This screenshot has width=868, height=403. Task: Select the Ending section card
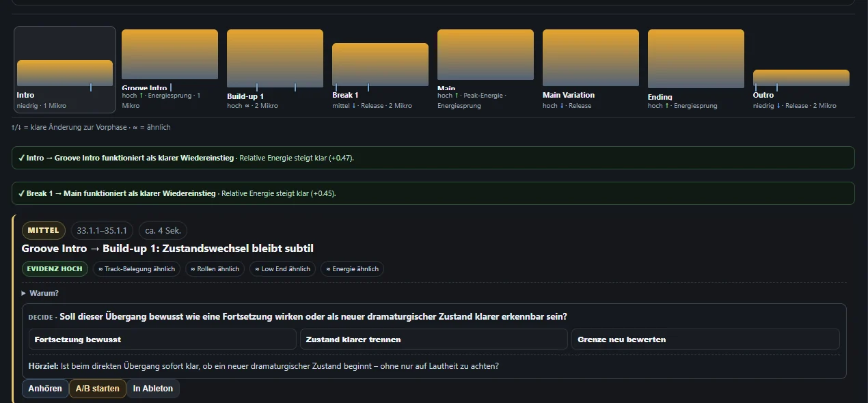696,70
